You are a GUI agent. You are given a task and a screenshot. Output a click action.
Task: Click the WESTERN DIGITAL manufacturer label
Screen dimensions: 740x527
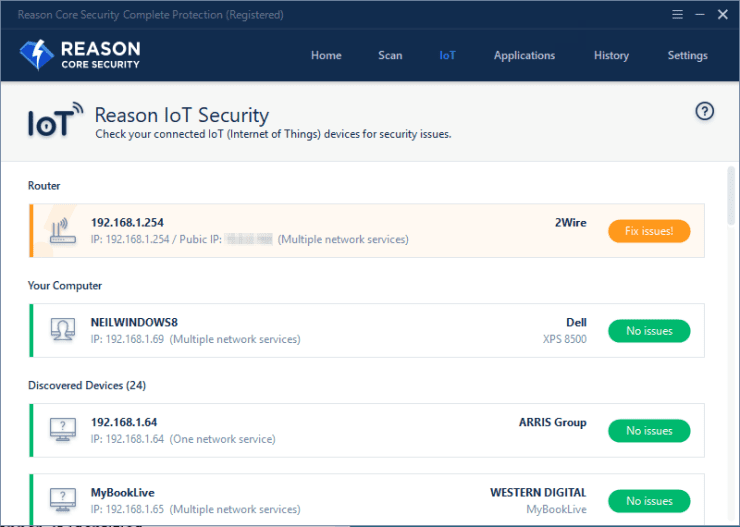click(x=538, y=493)
